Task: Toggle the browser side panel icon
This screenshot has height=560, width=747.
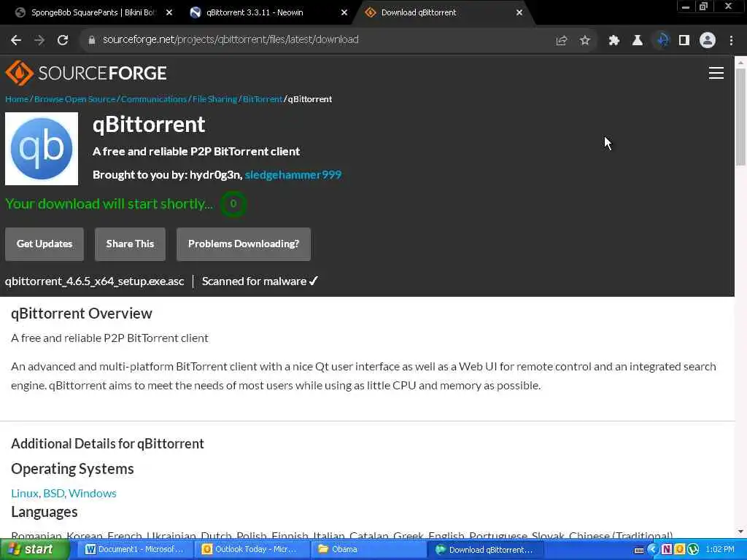Action: coord(684,41)
